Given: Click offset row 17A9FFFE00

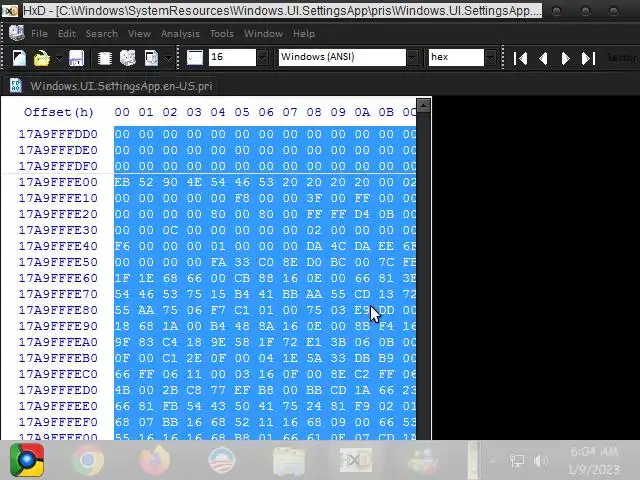Looking at the screenshot, I should point(58,182).
